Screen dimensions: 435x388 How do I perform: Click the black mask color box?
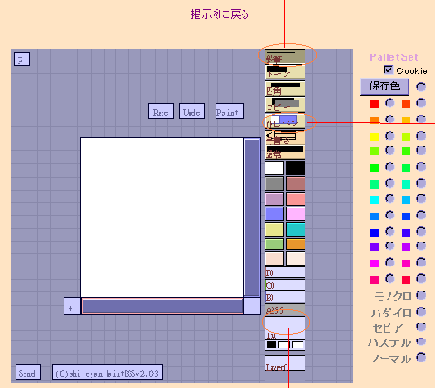[272, 345]
